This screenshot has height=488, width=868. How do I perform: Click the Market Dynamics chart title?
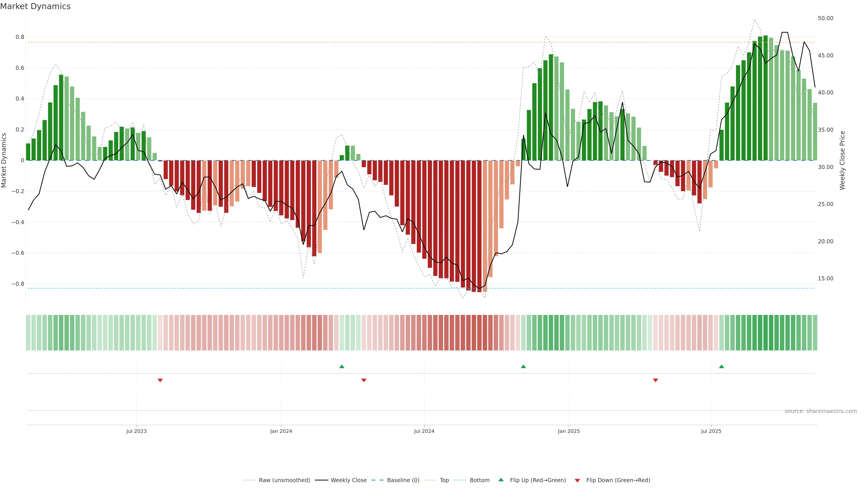point(35,6)
